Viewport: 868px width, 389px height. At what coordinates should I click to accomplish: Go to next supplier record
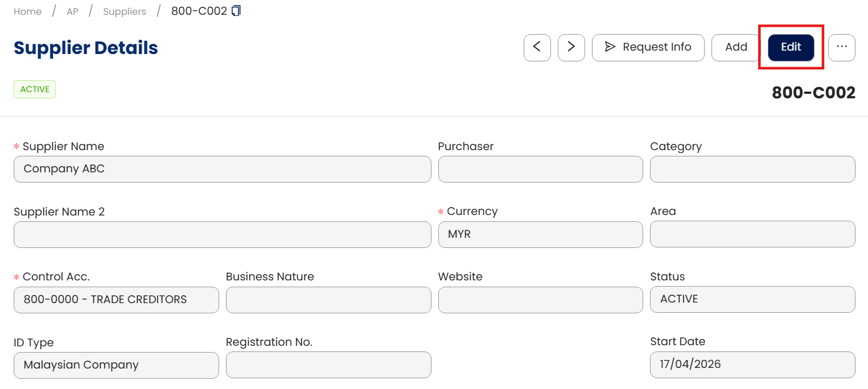(x=571, y=47)
